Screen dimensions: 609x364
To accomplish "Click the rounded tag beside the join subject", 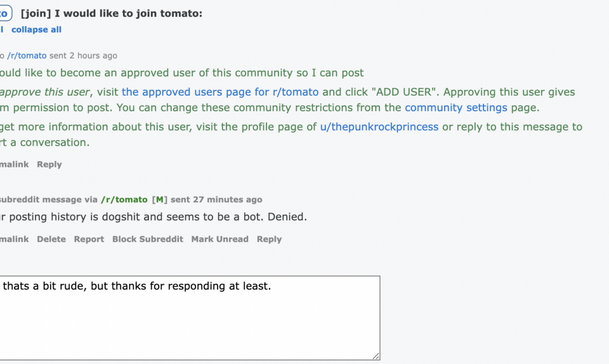I will coord(5,14).
